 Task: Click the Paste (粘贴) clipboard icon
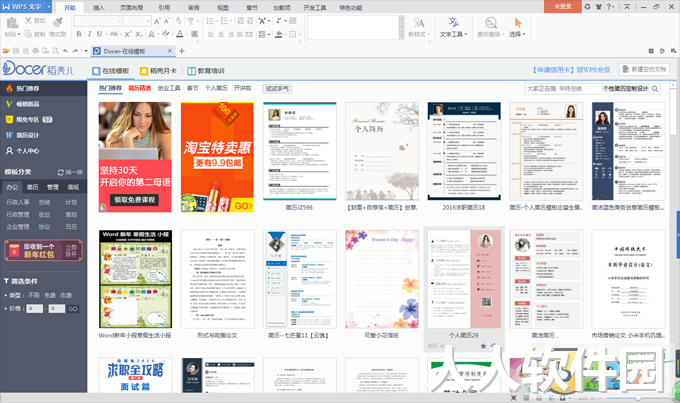click(x=11, y=23)
